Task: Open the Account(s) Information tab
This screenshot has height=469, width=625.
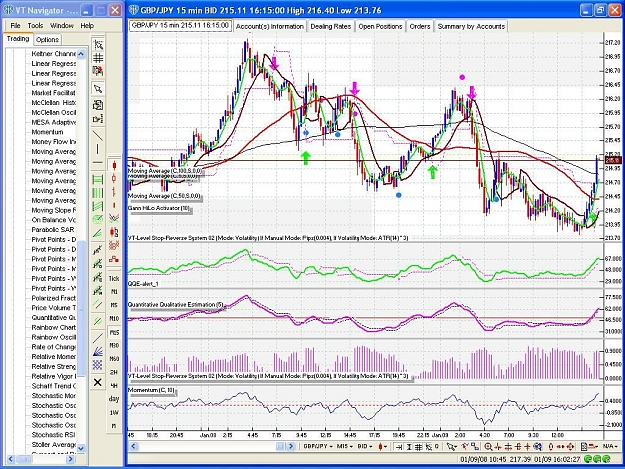Action: pos(269,26)
